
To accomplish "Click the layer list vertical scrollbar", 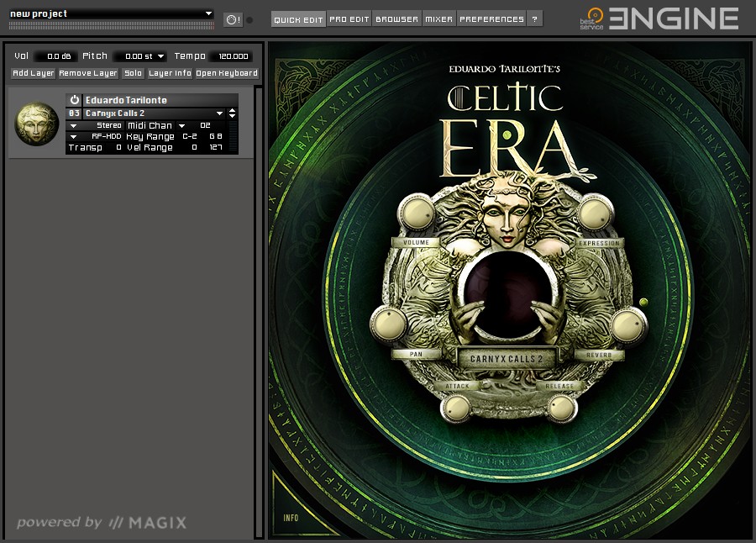I will click(x=259, y=313).
